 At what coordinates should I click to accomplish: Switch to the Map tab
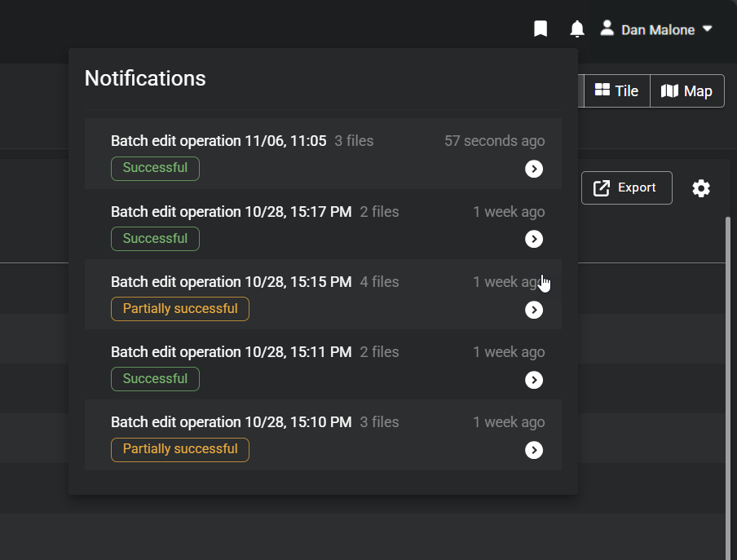tap(687, 90)
